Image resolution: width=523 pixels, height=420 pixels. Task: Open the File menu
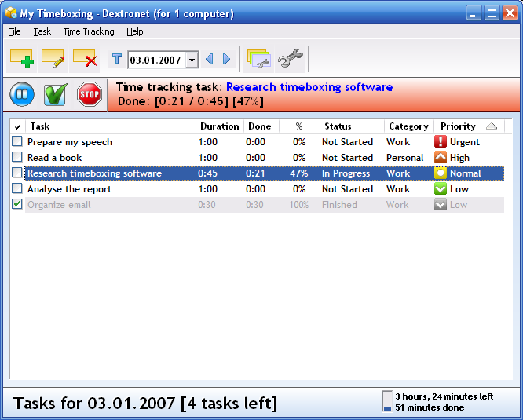point(14,31)
